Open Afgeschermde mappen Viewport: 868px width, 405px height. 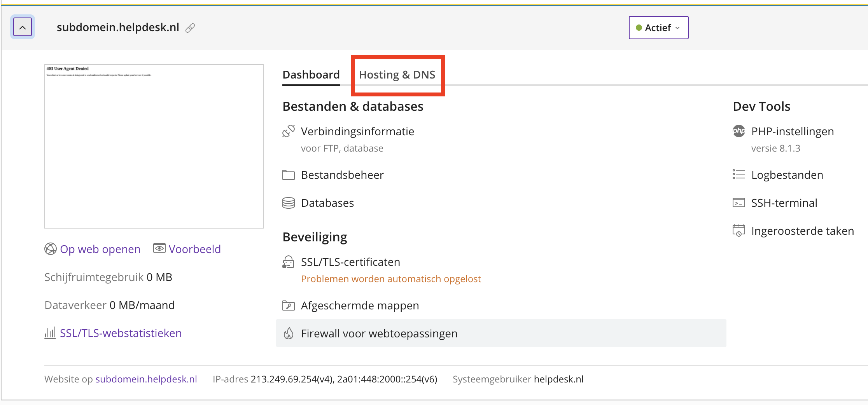(360, 305)
